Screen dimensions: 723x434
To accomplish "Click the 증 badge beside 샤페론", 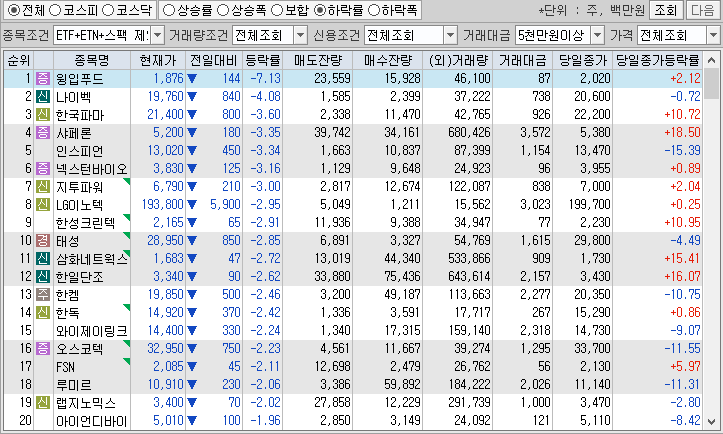I will click(43, 132).
